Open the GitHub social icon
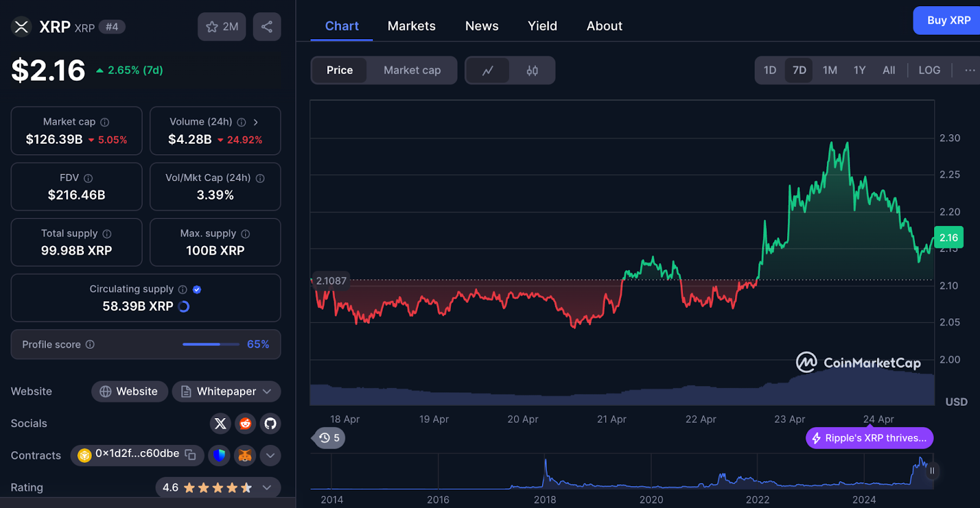The image size is (980, 508). (x=271, y=424)
